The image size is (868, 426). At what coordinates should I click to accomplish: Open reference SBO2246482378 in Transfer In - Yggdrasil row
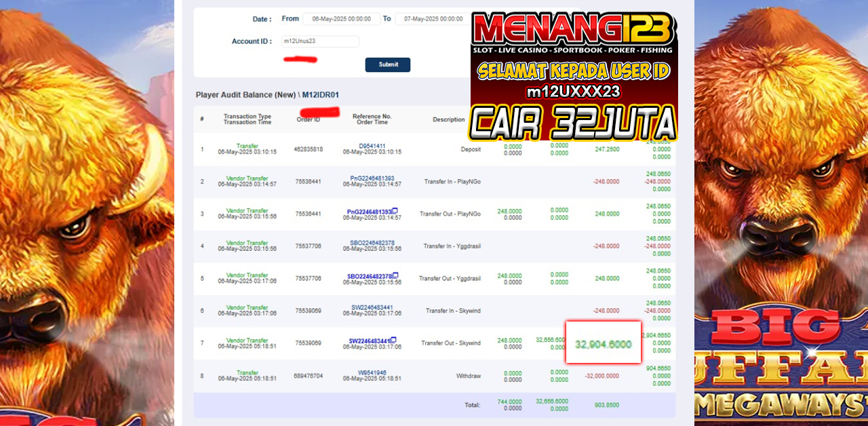pyautogui.click(x=372, y=243)
